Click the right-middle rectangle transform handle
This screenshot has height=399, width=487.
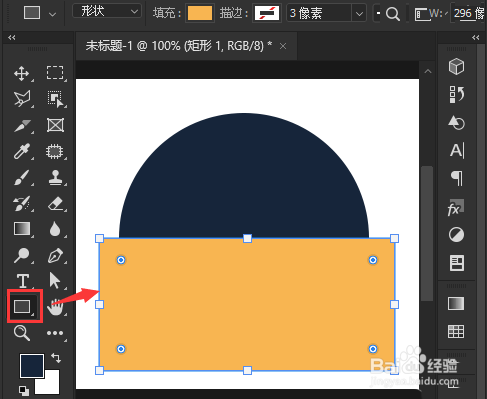(394, 304)
